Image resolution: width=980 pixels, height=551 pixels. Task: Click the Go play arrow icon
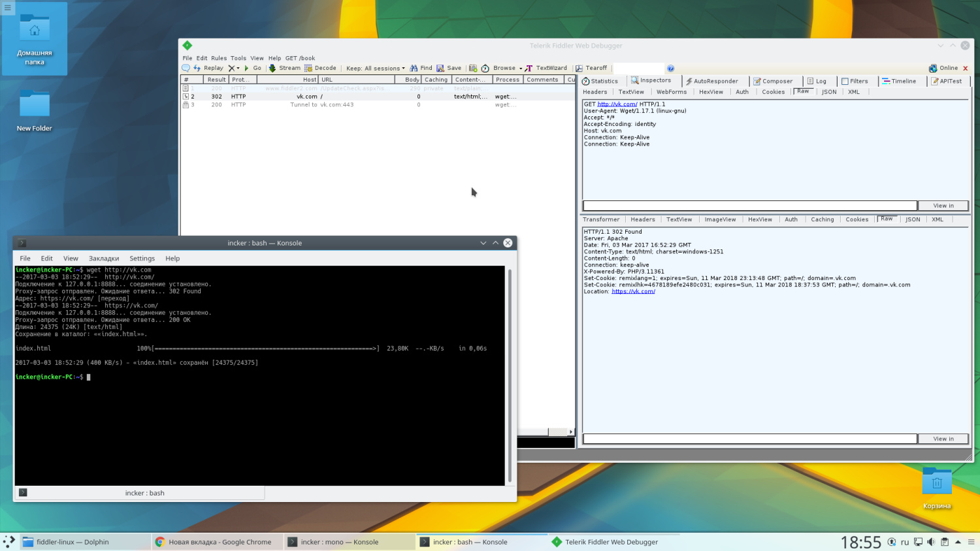[x=246, y=68]
